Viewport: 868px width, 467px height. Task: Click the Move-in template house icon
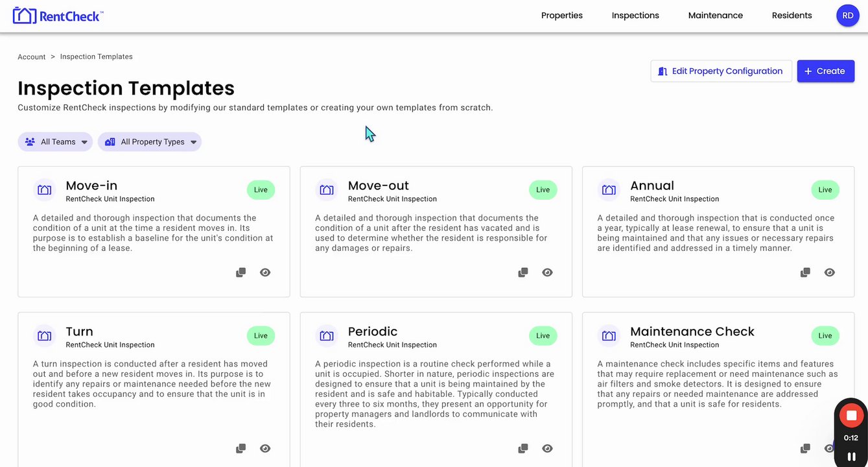[x=44, y=190]
